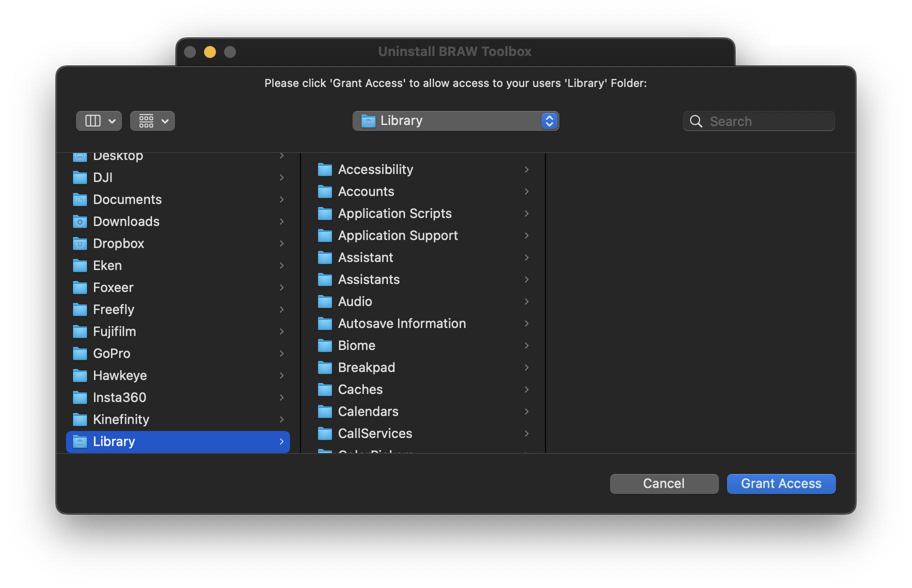Cancel the folder access dialog
Screen dimensions: 912x588
coord(664,483)
